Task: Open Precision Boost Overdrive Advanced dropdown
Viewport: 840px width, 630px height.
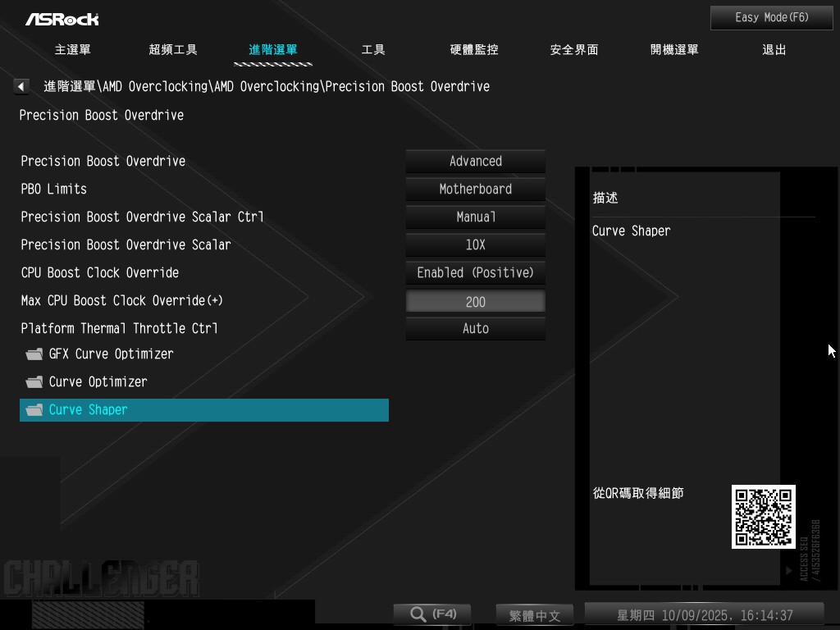Action: coord(475,162)
